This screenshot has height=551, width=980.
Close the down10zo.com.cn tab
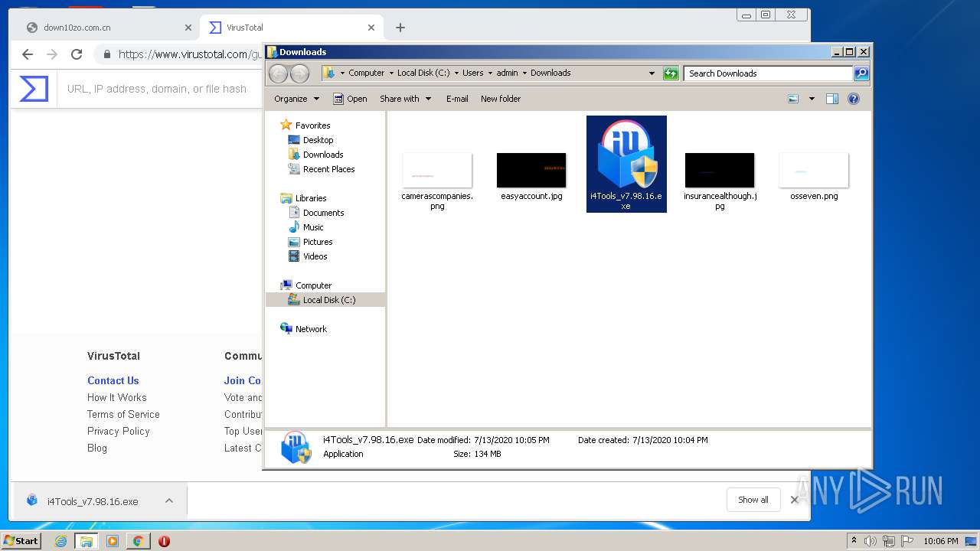[188, 28]
